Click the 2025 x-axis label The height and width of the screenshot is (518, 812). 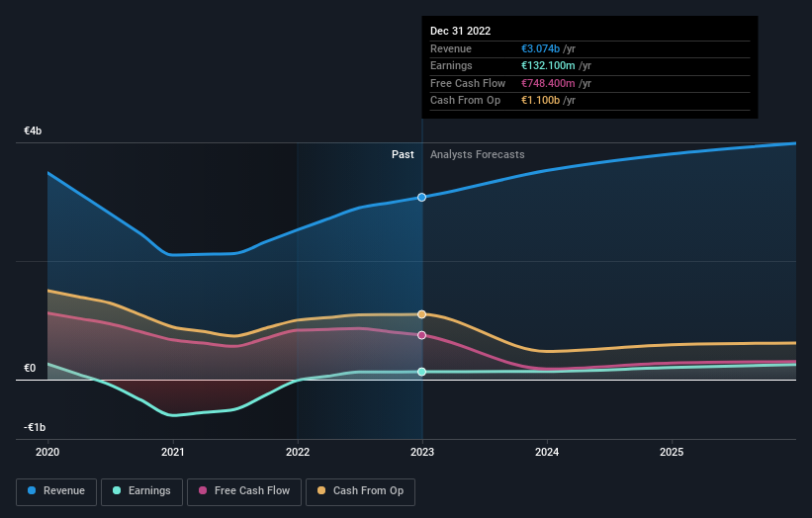[673, 452]
